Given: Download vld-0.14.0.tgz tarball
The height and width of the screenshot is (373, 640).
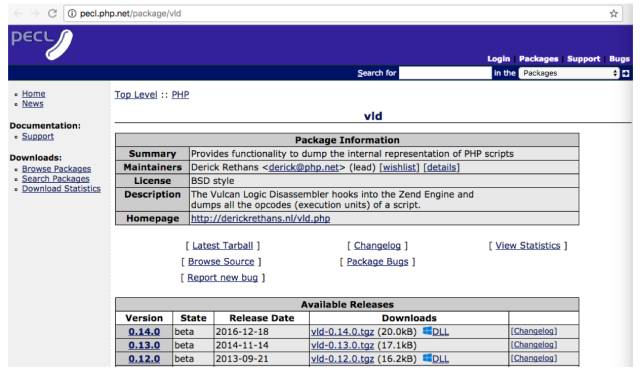Looking at the screenshot, I should point(342,332).
